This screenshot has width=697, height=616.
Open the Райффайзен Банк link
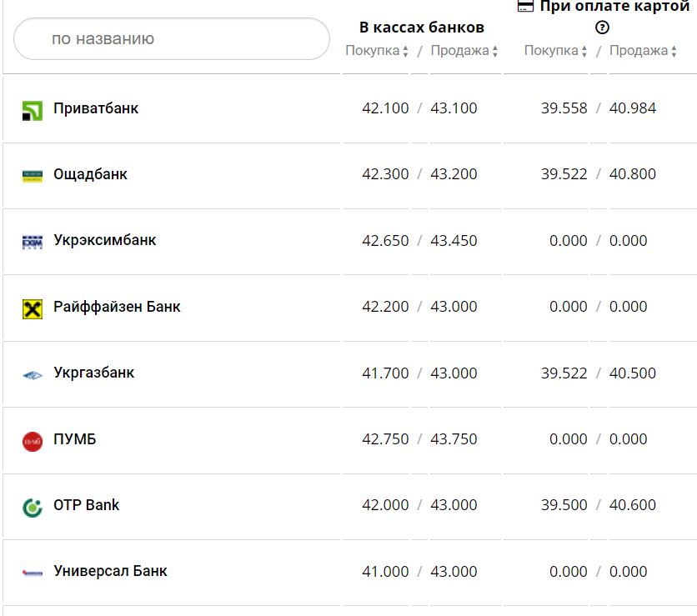[117, 307]
